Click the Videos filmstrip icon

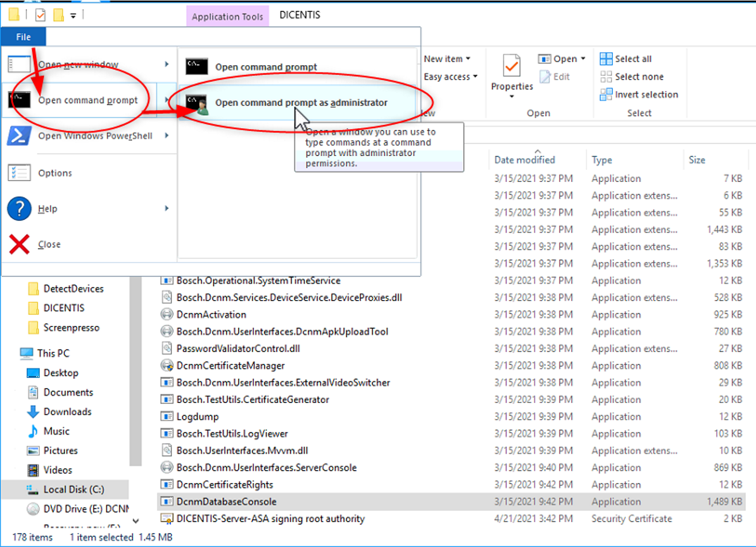tap(33, 470)
